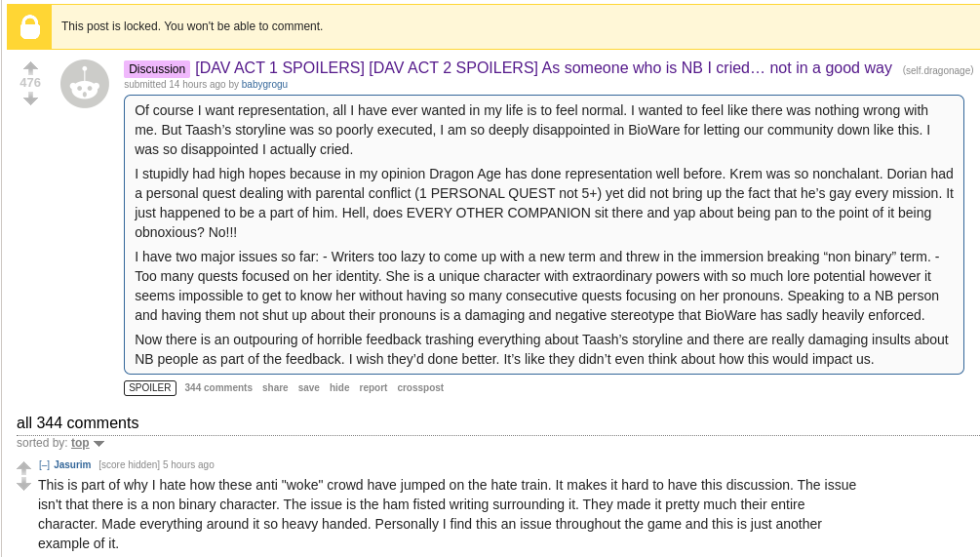Image resolution: width=980 pixels, height=557 pixels.
Task: Crosspost this post
Action: 420,387
